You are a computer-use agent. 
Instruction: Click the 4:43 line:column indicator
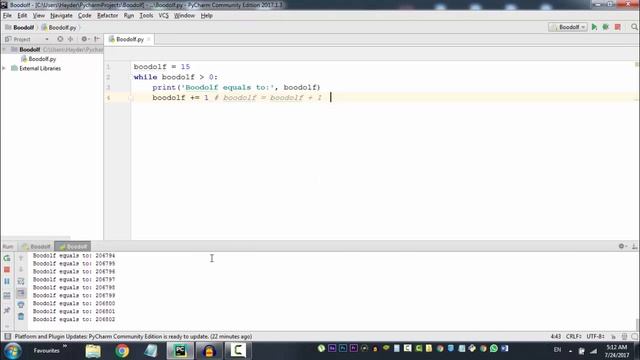pyautogui.click(x=556, y=337)
